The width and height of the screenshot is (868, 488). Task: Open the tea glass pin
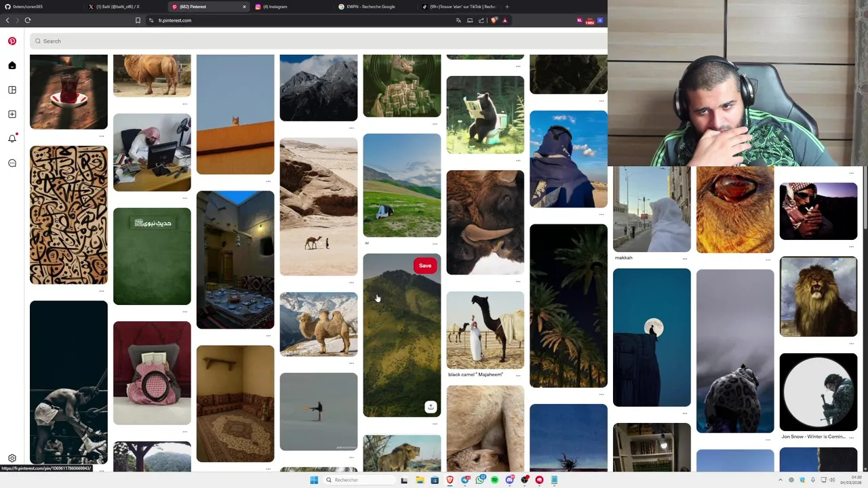coord(68,91)
